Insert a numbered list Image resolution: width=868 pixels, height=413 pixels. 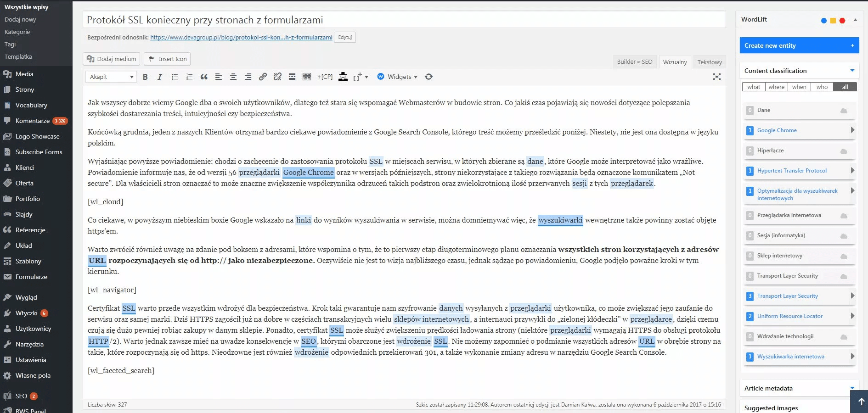pos(189,77)
